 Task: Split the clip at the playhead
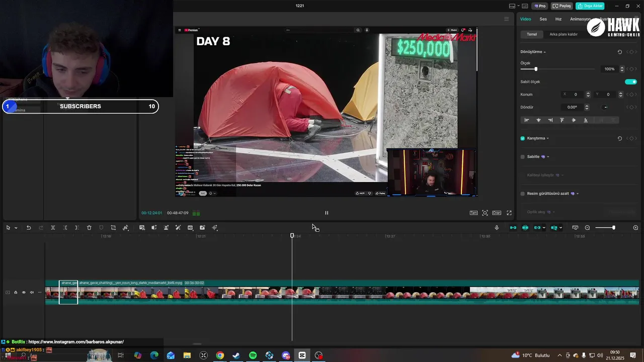(53, 228)
